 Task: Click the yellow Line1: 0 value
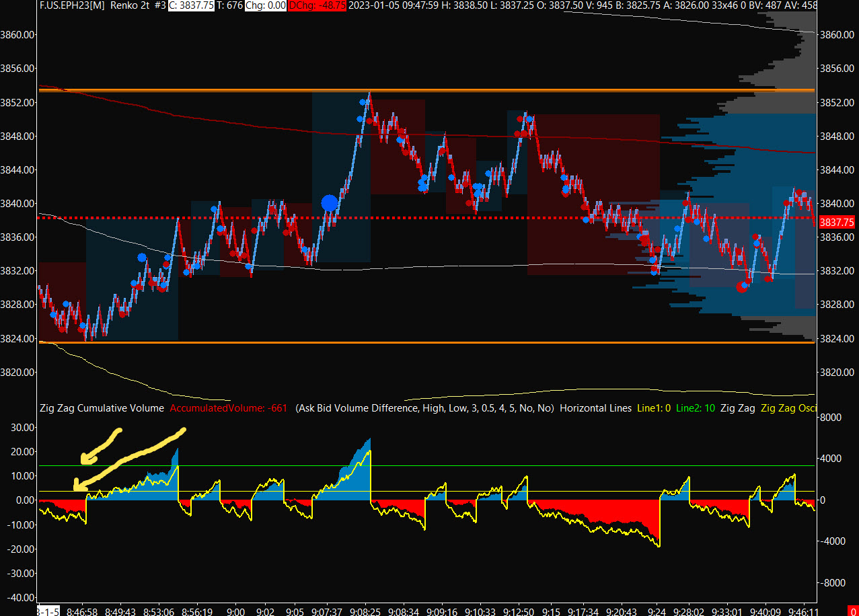[x=654, y=408]
